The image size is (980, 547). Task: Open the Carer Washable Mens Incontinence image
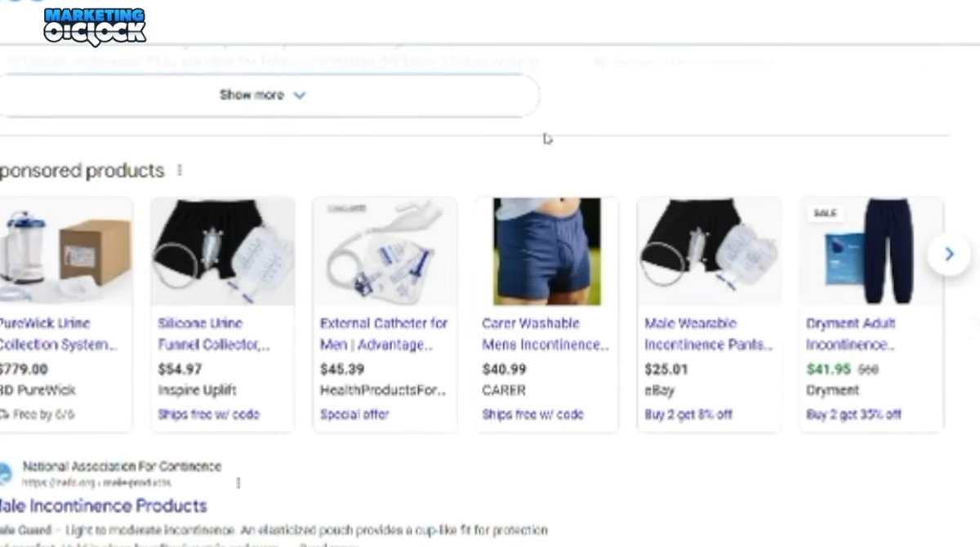click(x=546, y=251)
